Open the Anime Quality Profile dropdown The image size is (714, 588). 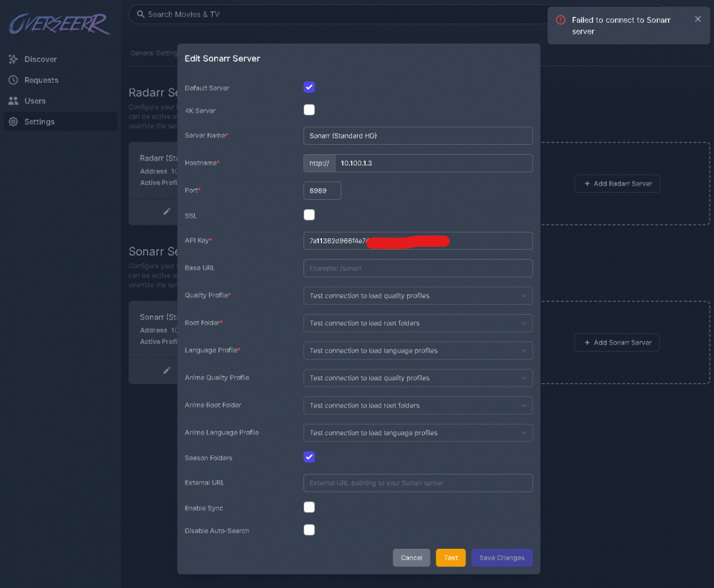pyautogui.click(x=418, y=377)
